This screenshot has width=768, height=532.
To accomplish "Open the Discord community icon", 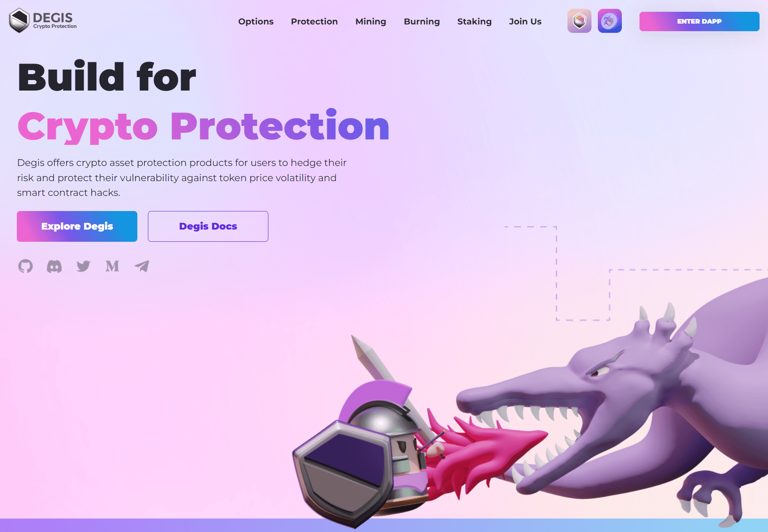I will point(54,266).
